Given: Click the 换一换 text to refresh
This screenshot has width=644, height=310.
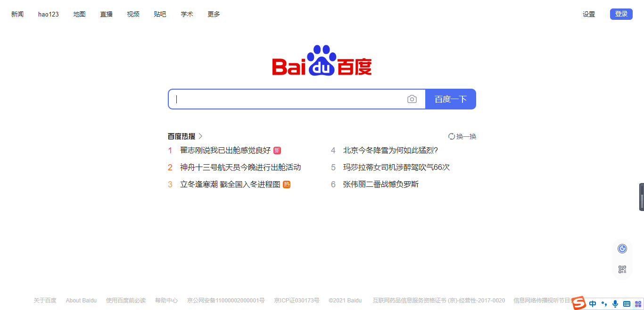Looking at the screenshot, I should [x=466, y=136].
